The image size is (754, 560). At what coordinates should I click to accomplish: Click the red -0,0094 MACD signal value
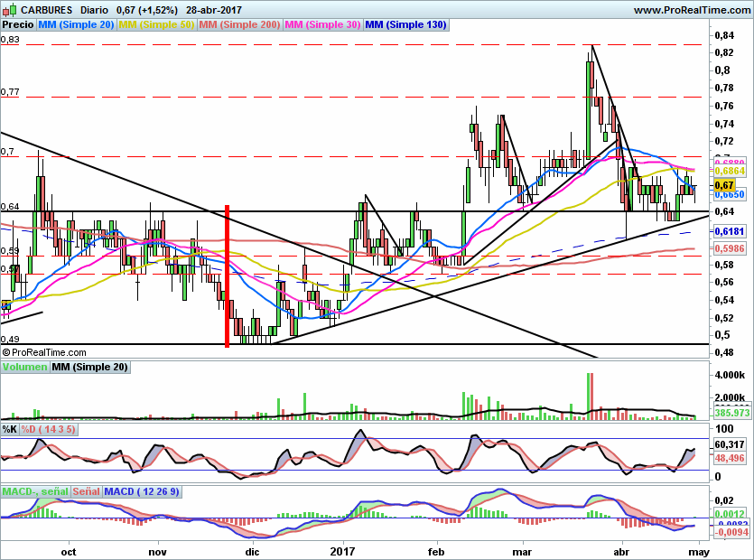(x=731, y=533)
